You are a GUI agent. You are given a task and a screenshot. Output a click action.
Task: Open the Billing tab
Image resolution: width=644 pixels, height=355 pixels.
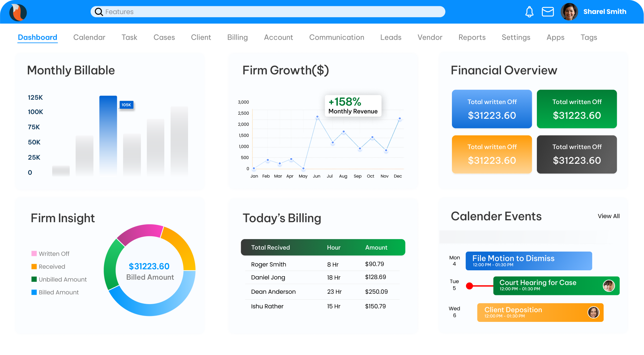click(237, 37)
